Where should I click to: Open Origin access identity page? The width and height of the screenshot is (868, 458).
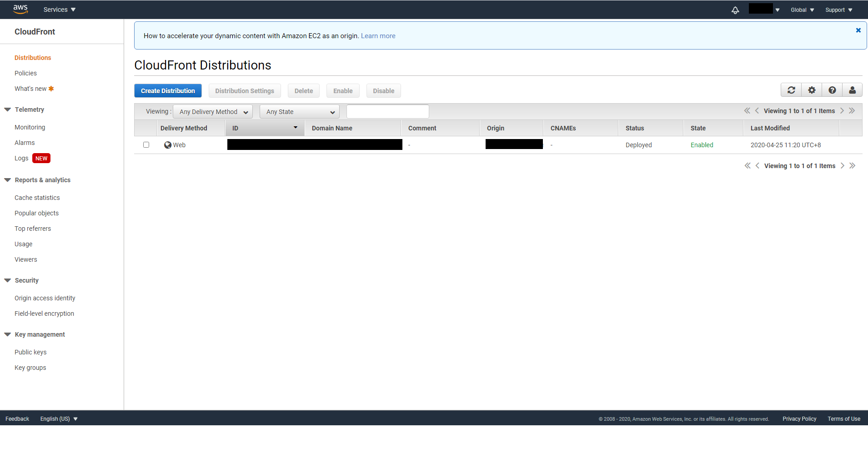point(45,298)
